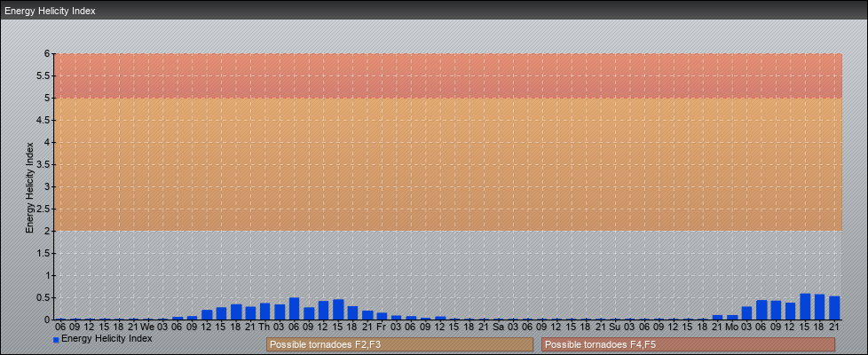
Task: Click the last bar at Monday 21
Action: pyautogui.click(x=834, y=308)
